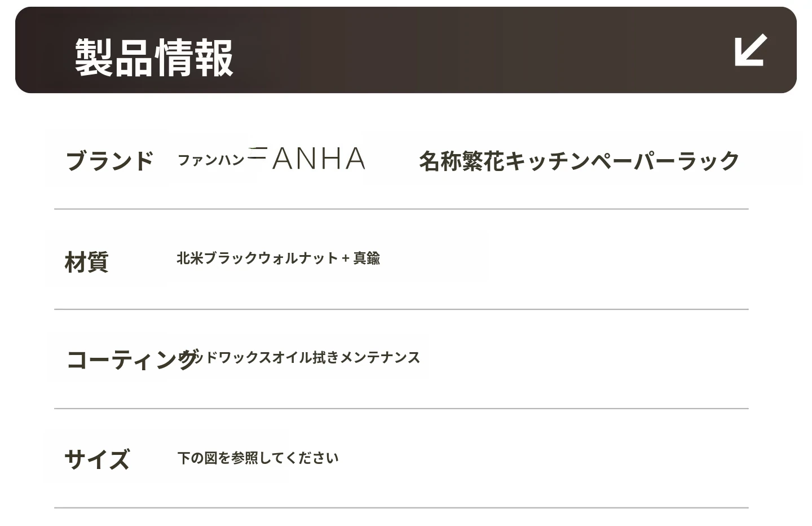
Task: Select the サイズ row label
Action: [x=97, y=459]
